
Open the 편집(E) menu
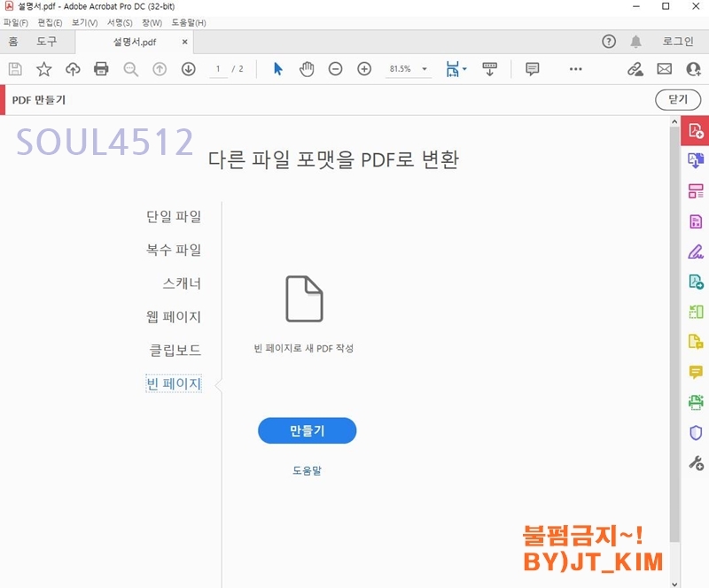50,23
